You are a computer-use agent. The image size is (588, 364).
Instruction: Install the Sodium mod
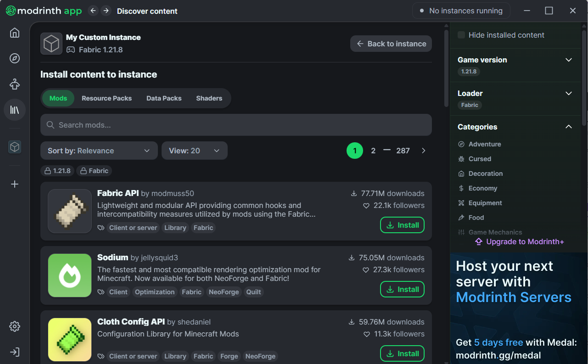pyautogui.click(x=402, y=289)
